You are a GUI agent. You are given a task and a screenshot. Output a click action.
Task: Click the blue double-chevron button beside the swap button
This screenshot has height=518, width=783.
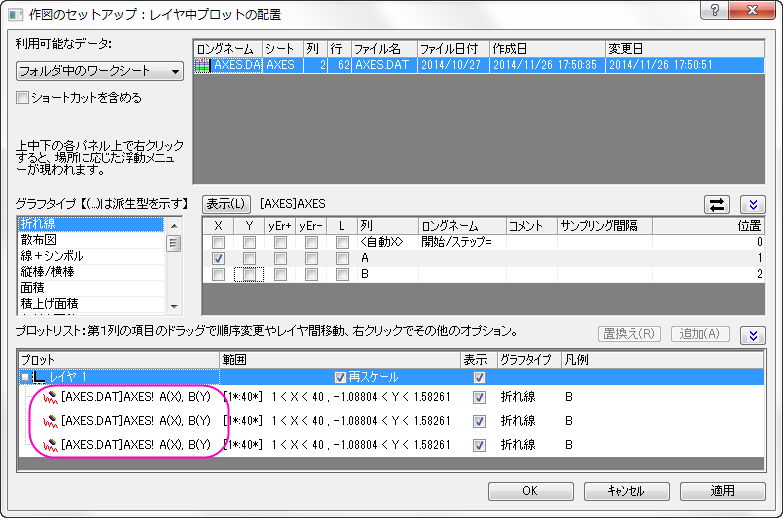coord(753,204)
